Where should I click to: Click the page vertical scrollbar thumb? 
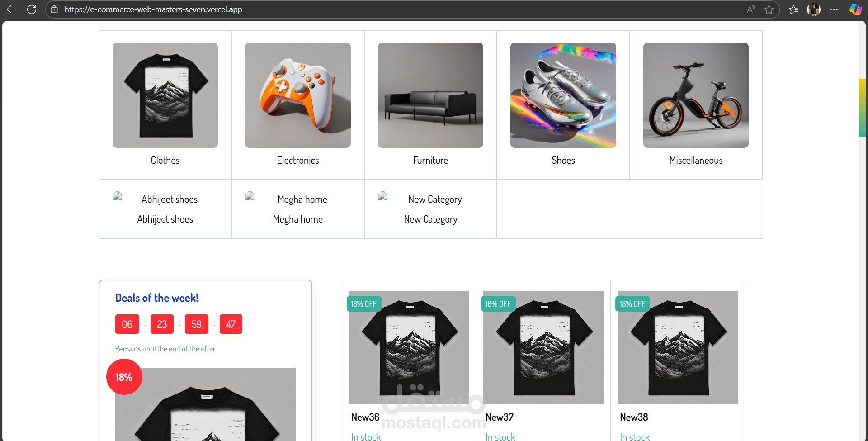pos(862,108)
